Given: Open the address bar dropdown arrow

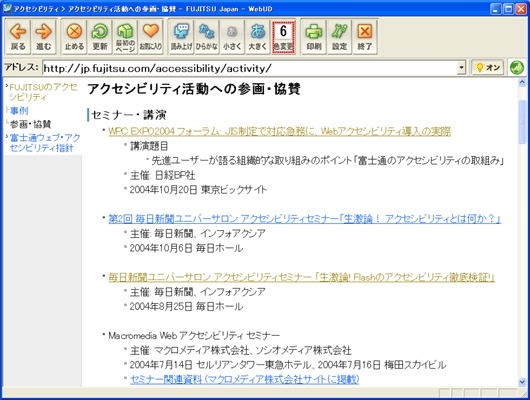Looking at the screenshot, I should 461,68.
